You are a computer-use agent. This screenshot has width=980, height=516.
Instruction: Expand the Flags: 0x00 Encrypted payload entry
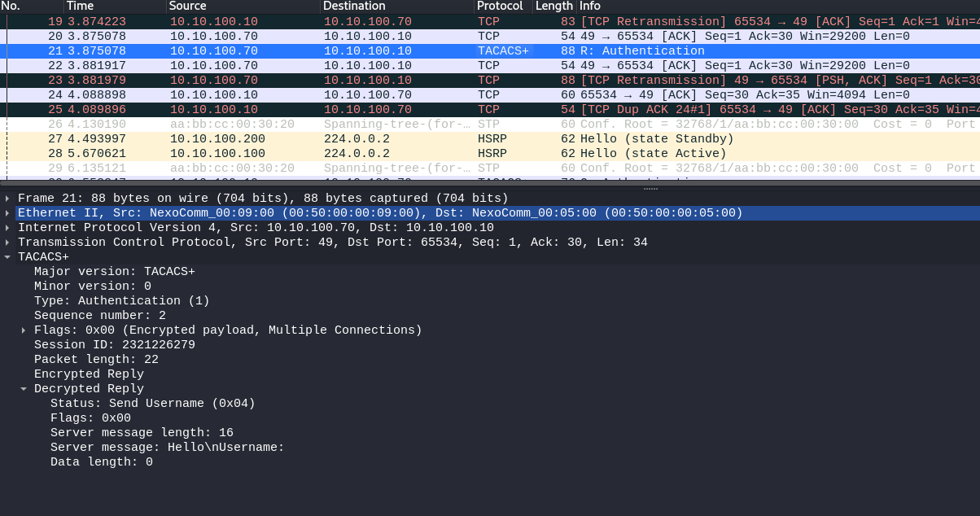point(24,330)
